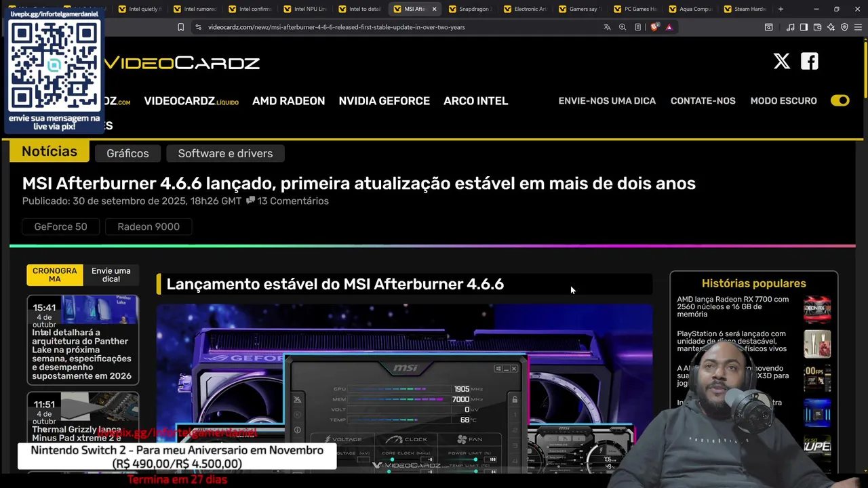Viewport: 868px width, 488px height.
Task: Open reader mode icon in address bar
Action: tap(638, 27)
